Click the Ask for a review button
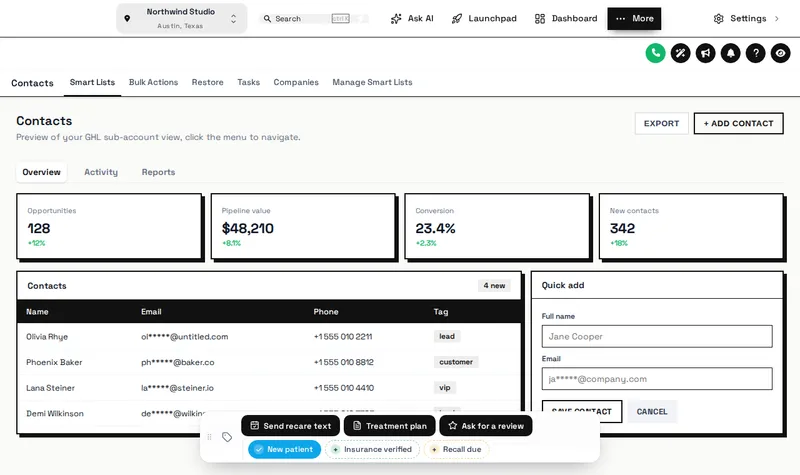Screen dimensions: 800x475 (486, 426)
